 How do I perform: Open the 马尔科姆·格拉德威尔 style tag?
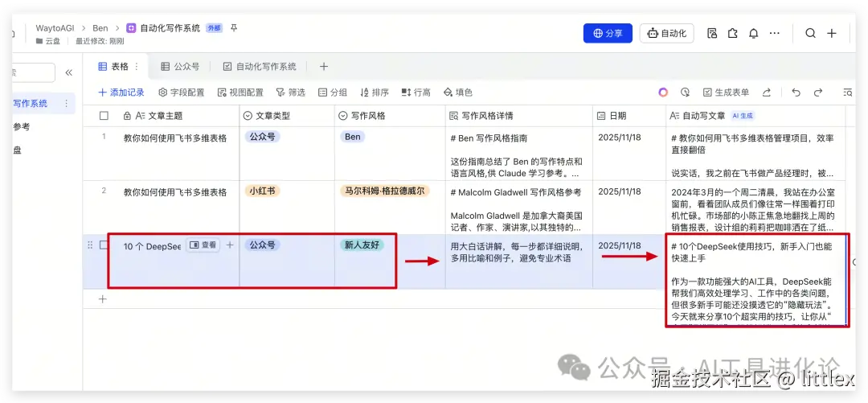pos(385,191)
